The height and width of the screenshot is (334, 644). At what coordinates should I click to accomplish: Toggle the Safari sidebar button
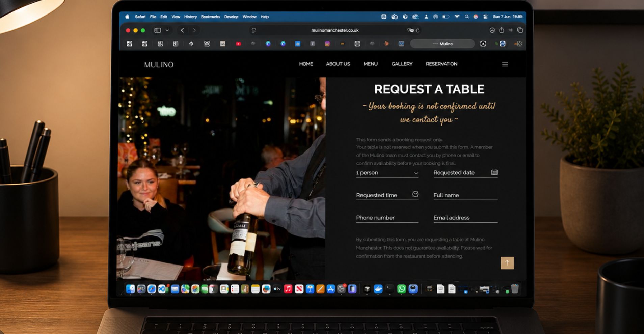pos(157,30)
